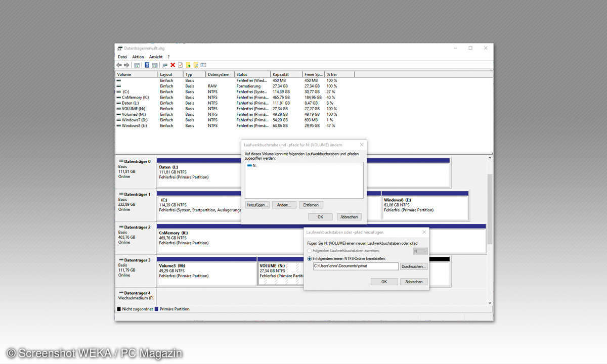The width and height of the screenshot is (607, 364).
Task: Click drive icon beside N: in dialog list
Action: [x=249, y=165]
